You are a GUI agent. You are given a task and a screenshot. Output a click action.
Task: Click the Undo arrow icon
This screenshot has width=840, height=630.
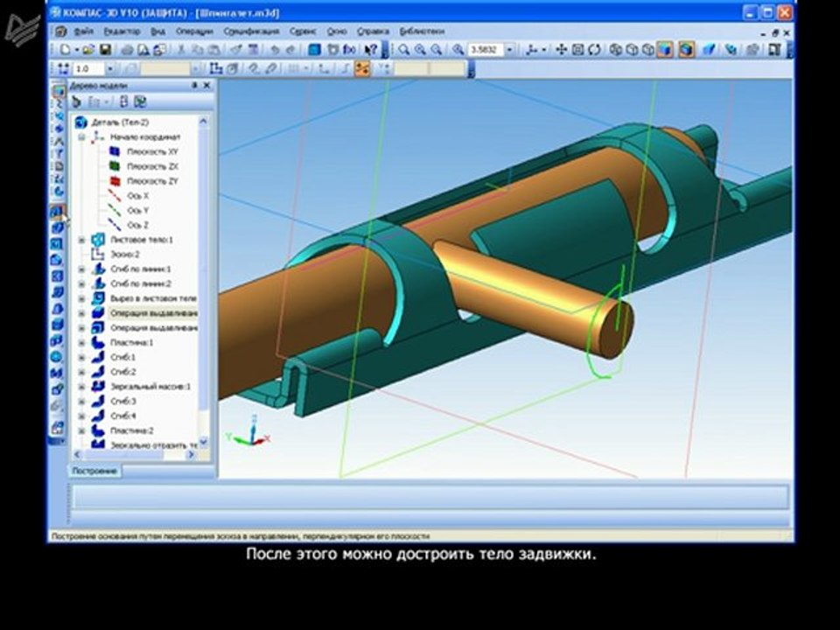coord(275,50)
